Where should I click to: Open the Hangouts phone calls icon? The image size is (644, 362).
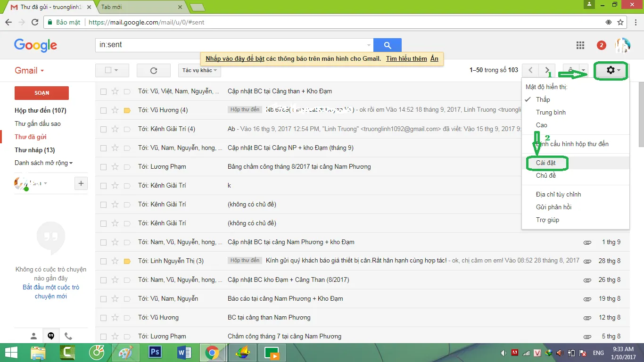[68, 336]
